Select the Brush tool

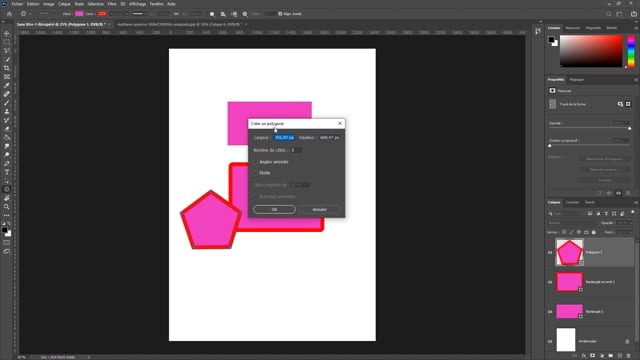pos(7,103)
